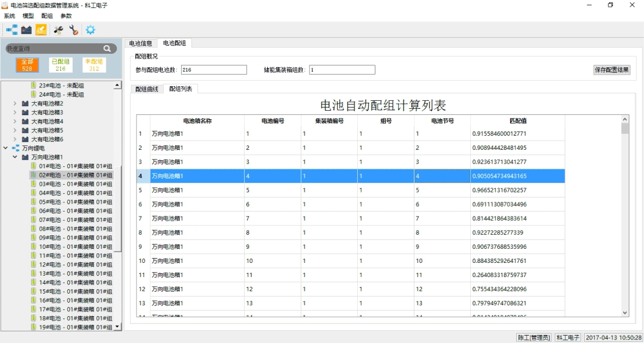Image resolution: width=644 pixels, height=343 pixels.
Task: Click the battery icon of 15#电池 row
Action: (34, 291)
